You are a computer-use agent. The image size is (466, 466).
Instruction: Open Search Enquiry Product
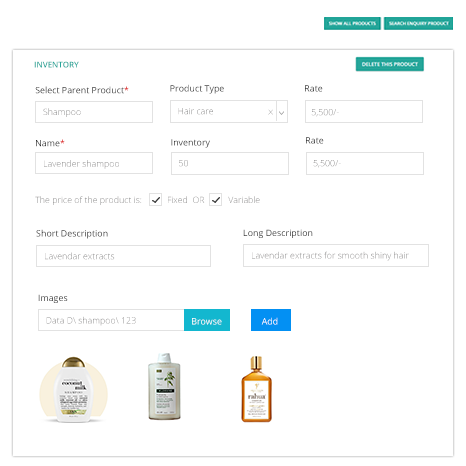[x=418, y=23]
